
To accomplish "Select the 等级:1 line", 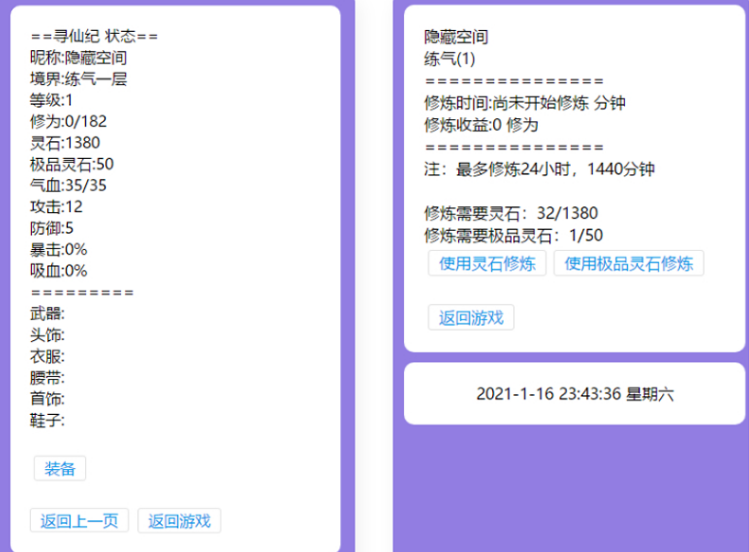I will (x=51, y=100).
